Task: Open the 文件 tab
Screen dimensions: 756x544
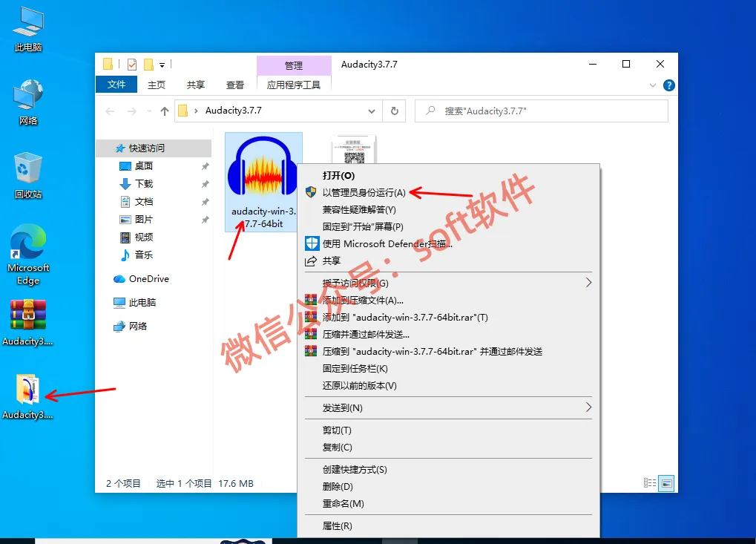Action: 116,85
